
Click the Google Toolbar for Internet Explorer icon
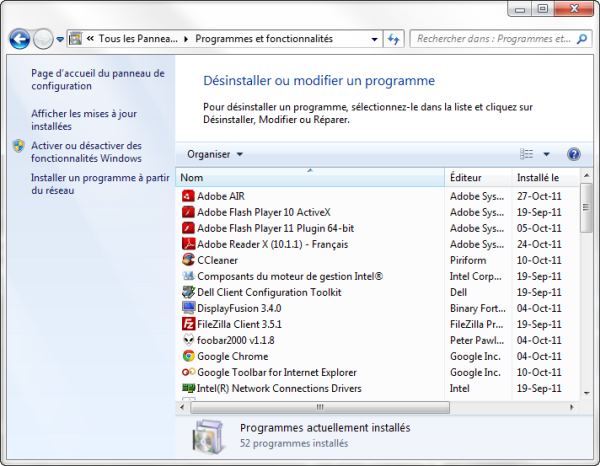coord(188,372)
